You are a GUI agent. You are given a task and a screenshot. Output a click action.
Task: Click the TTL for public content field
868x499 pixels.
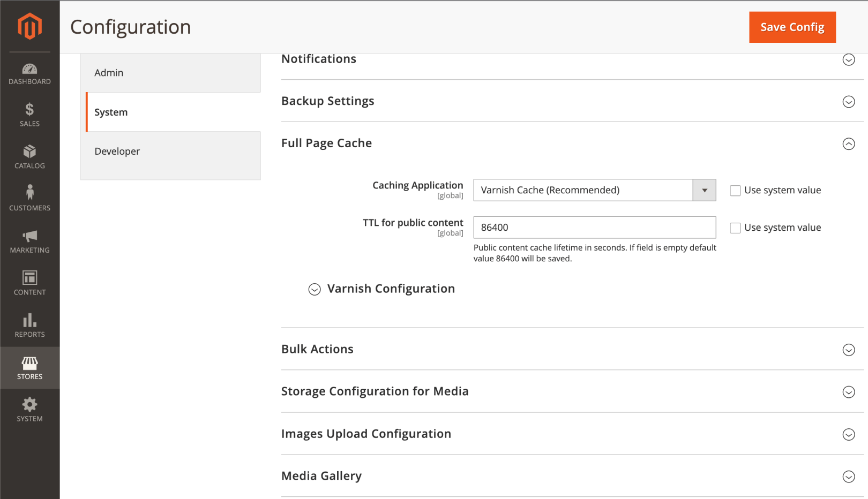[594, 227]
